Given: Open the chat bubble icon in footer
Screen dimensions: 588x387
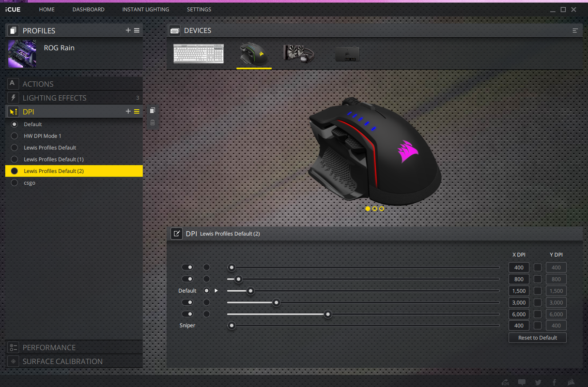Looking at the screenshot, I should 522,382.
